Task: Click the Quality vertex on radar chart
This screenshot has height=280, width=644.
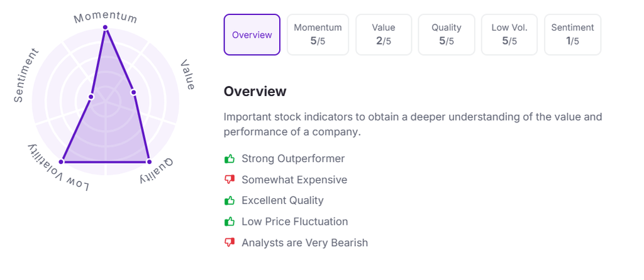Action: pos(149,161)
